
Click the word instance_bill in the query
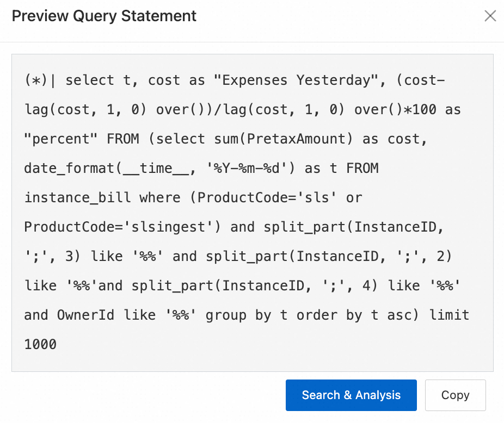click(77, 197)
